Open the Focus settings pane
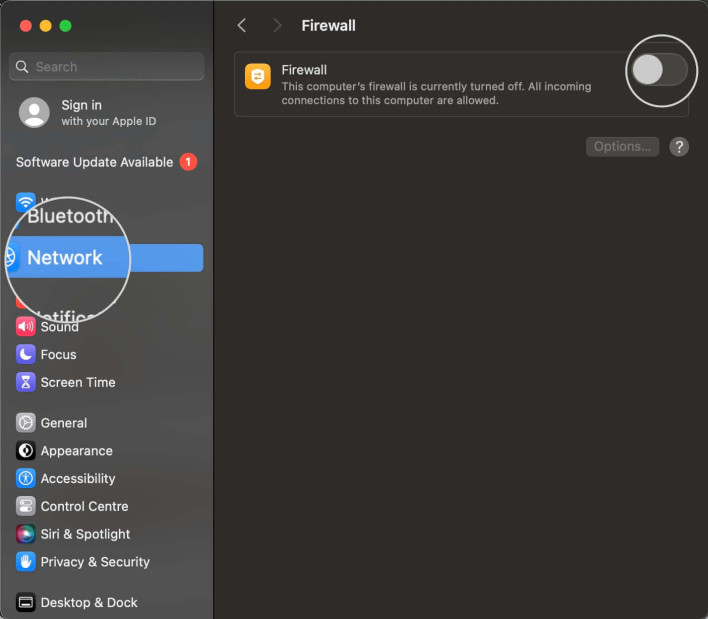This screenshot has width=708, height=619. (x=58, y=355)
